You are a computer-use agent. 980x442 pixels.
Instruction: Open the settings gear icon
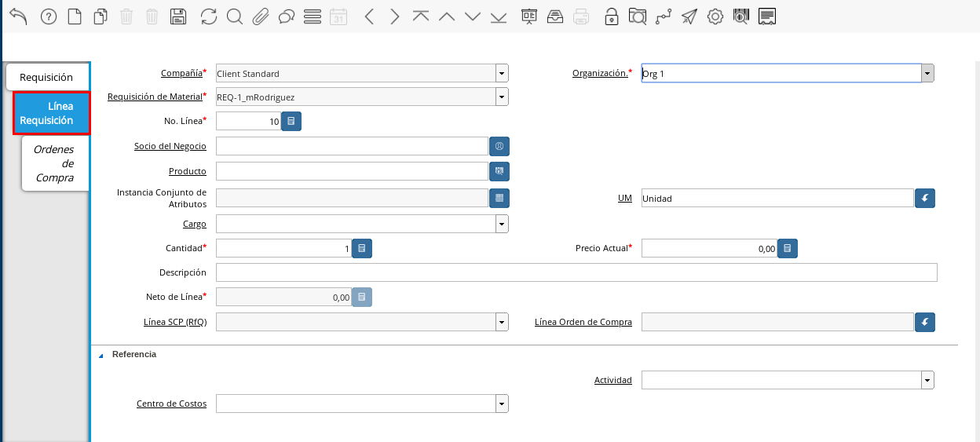click(x=715, y=16)
